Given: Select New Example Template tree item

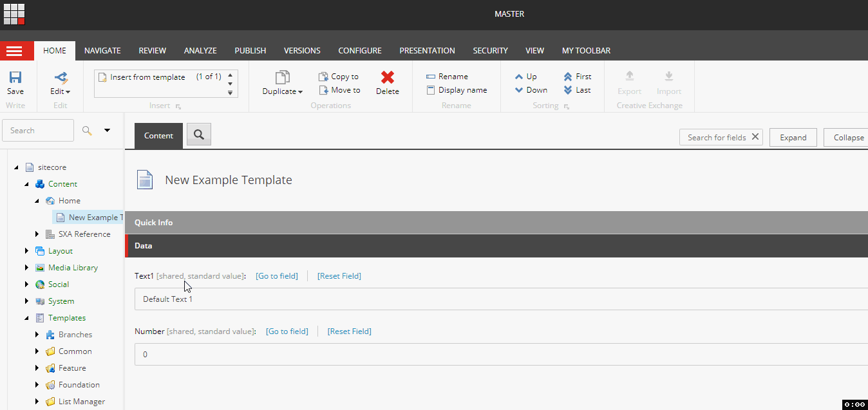Looking at the screenshot, I should 89,218.
